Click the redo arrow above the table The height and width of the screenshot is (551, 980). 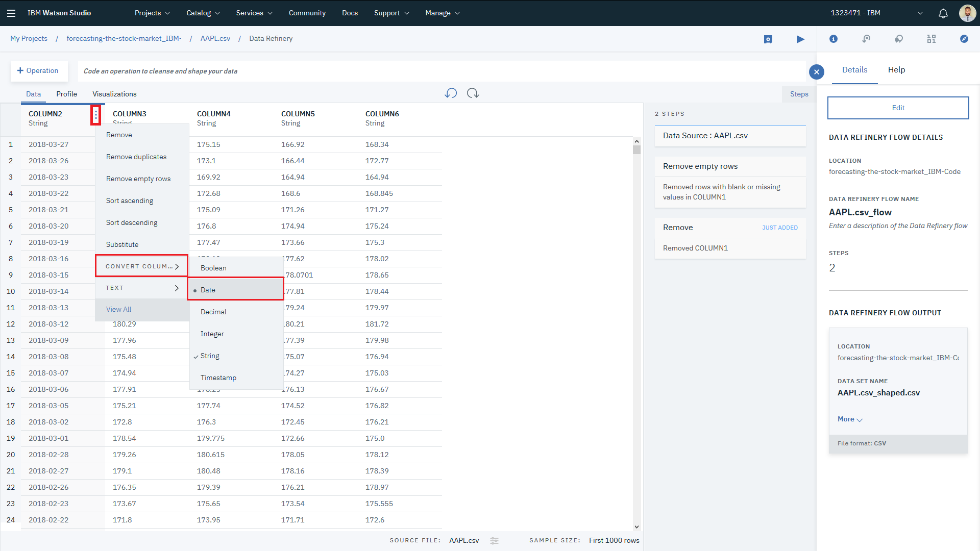(473, 93)
